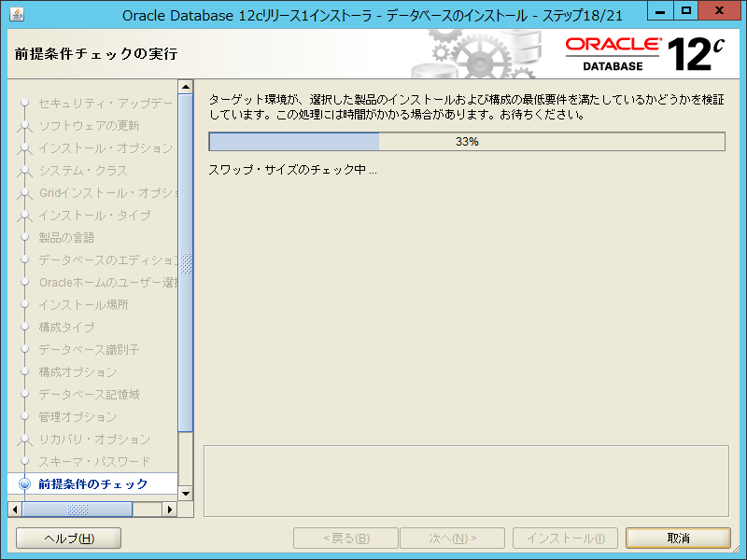747x560 pixels.
Task: Click the 次へ(N) next button
Action: click(x=452, y=539)
